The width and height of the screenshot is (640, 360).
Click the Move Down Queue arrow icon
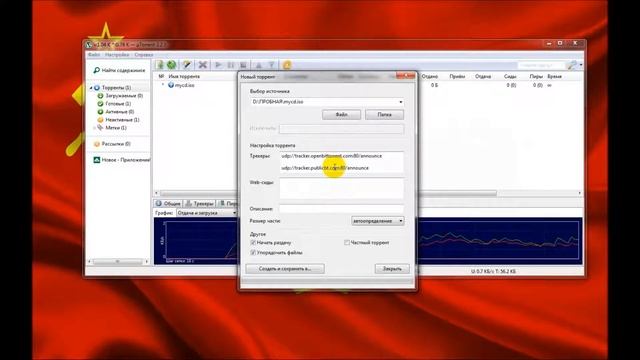click(x=271, y=65)
